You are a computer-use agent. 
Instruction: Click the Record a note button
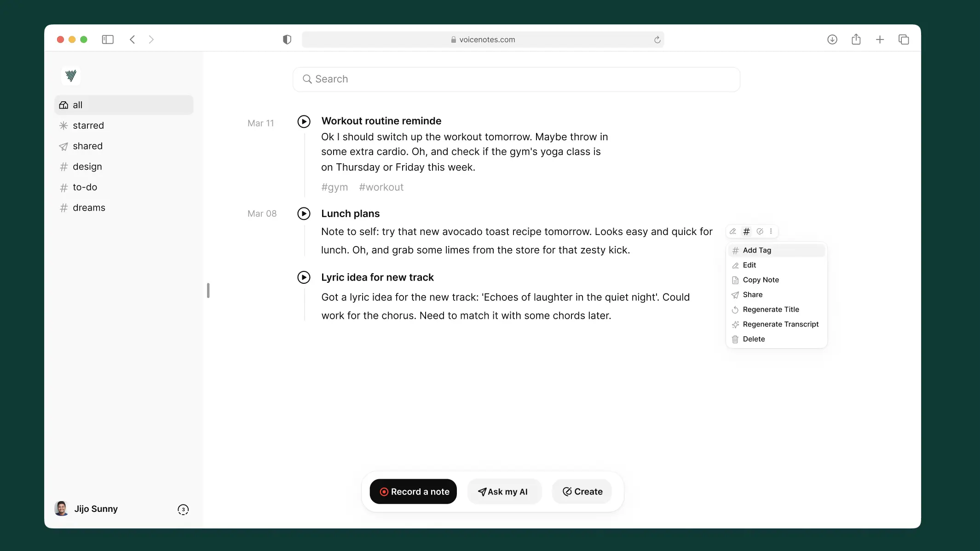click(413, 492)
